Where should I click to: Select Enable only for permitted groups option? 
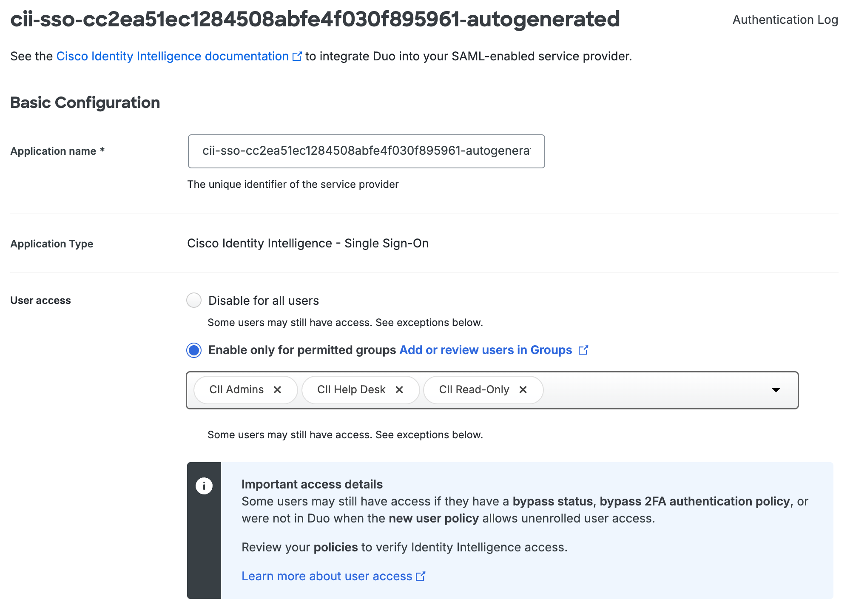click(193, 350)
